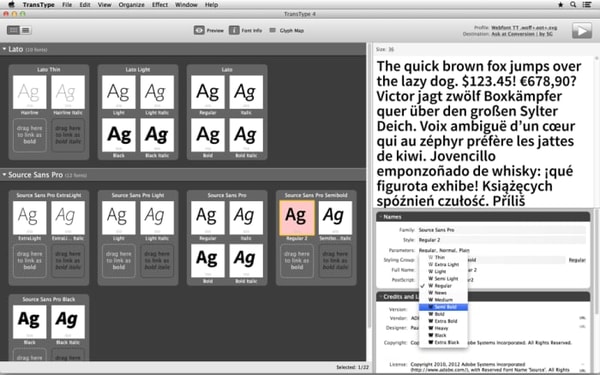The image size is (600, 375).
Task: Collapse the Names panel section
Action: click(x=380, y=217)
